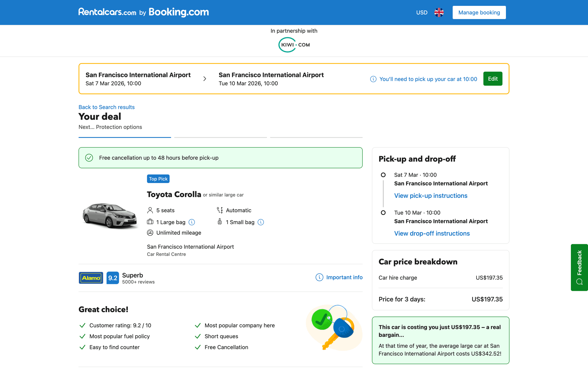Click checkmark beside Short queues
This screenshot has width=588, height=368.
click(x=198, y=336)
